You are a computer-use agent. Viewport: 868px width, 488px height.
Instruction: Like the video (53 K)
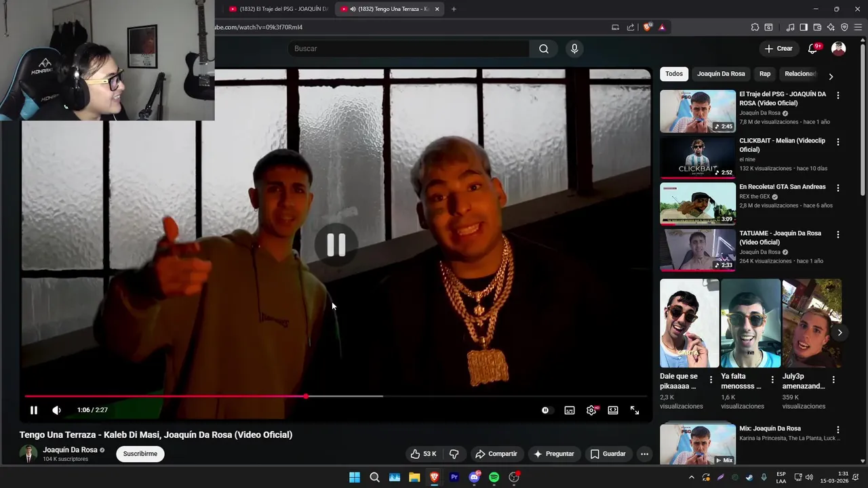422,454
